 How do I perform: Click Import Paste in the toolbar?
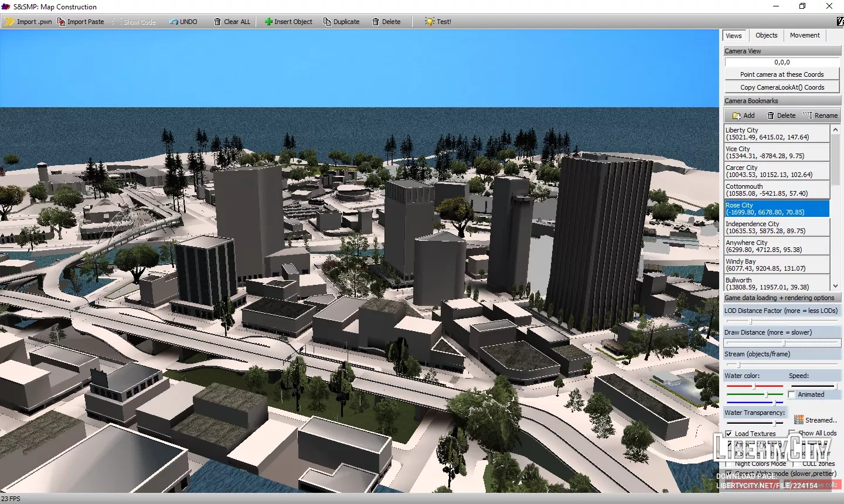point(80,22)
